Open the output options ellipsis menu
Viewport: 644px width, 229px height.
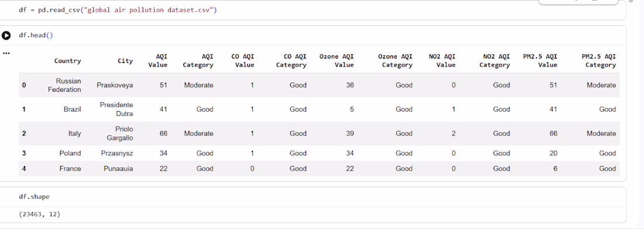[6, 53]
